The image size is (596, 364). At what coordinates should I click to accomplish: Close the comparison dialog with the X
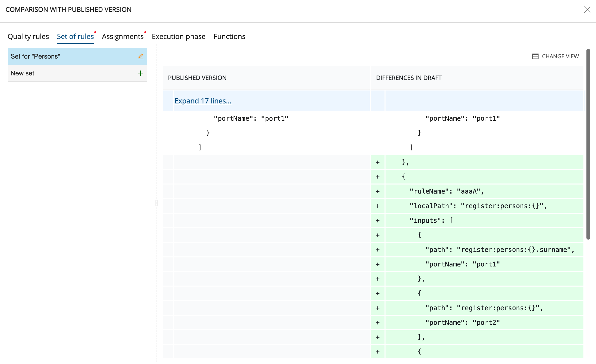pos(587,10)
